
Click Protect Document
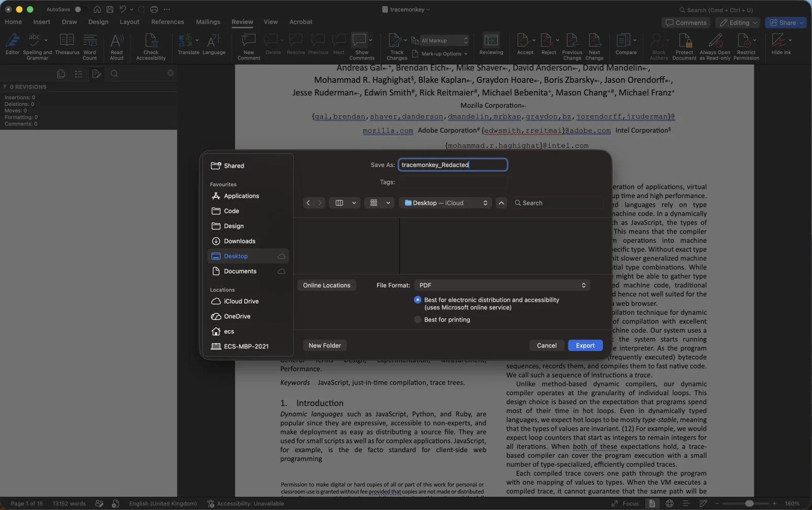point(684,46)
